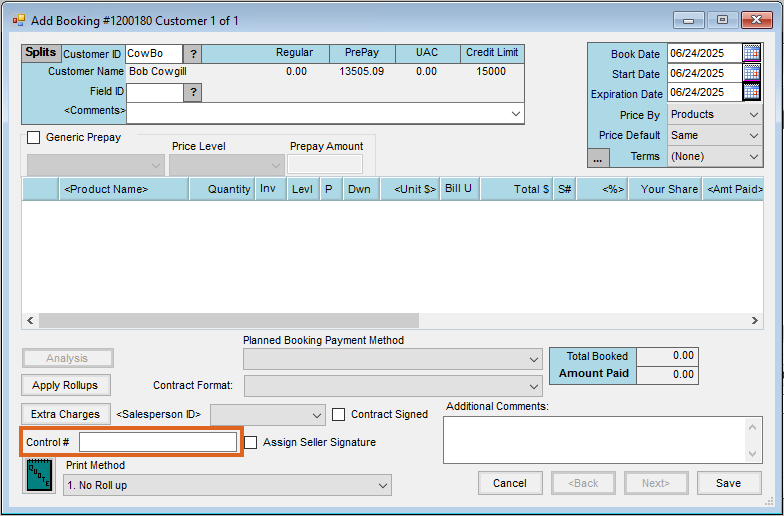Click the Amt Paid column header
The width and height of the screenshot is (784, 516).
tap(732, 189)
